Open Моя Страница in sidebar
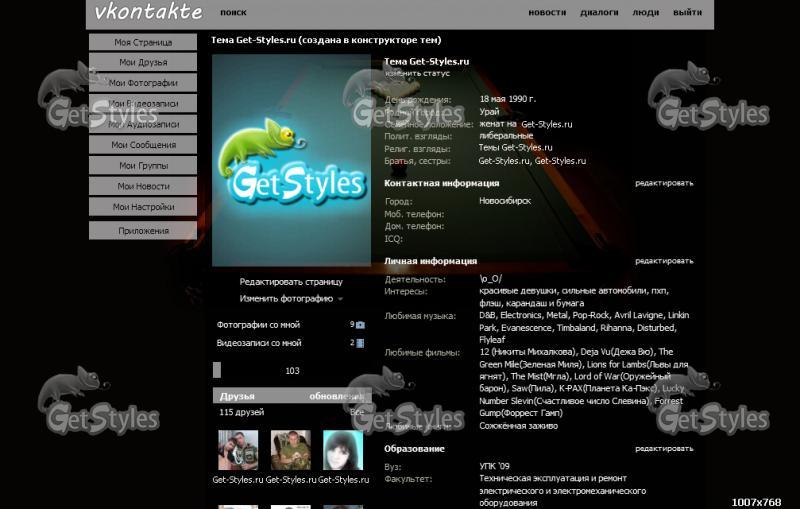This screenshot has width=800, height=509. (143, 42)
